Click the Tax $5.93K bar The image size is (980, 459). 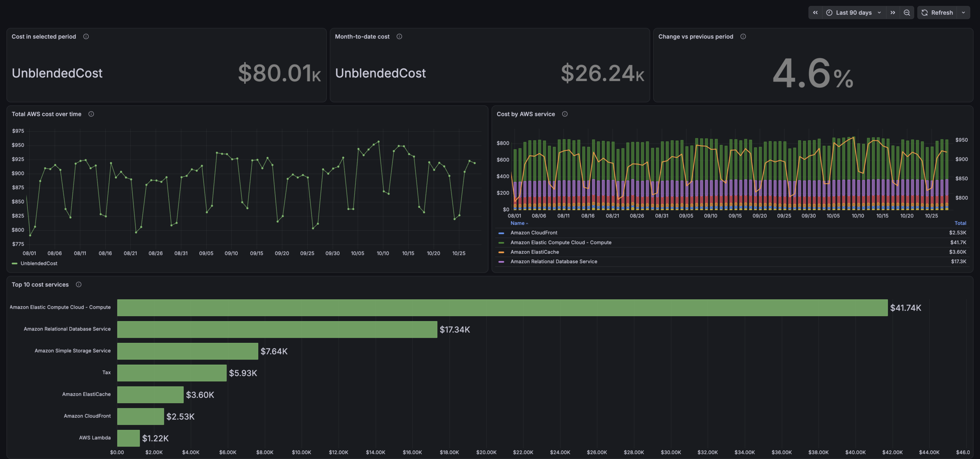click(x=172, y=373)
